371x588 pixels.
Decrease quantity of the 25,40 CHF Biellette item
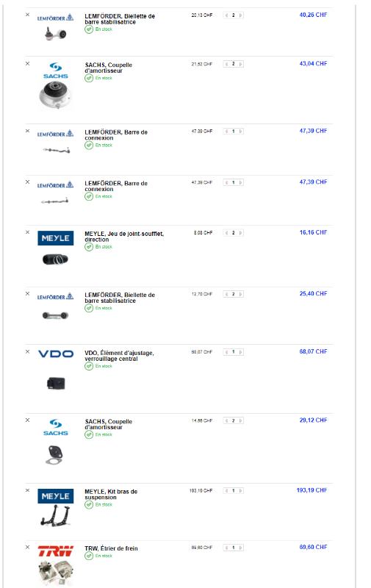click(x=226, y=295)
